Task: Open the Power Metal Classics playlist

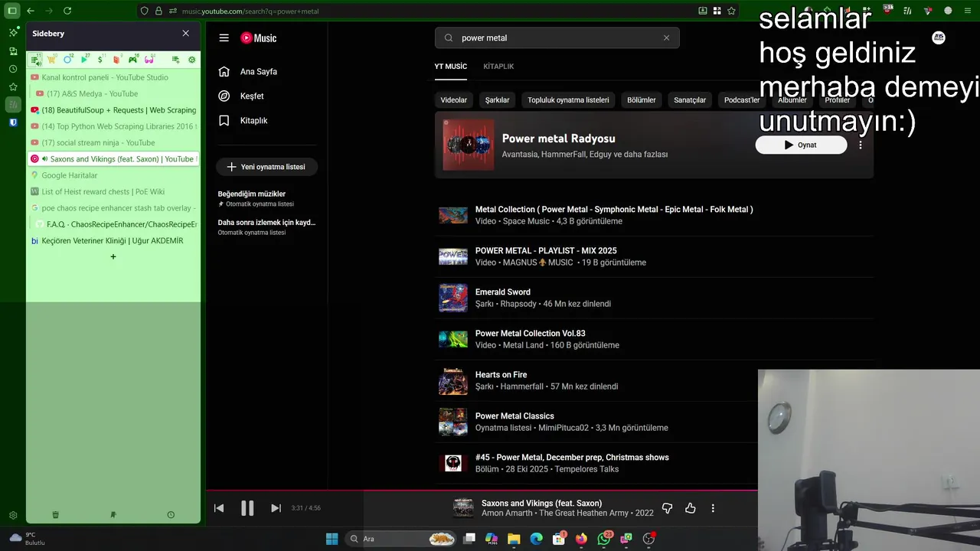Action: [514, 416]
